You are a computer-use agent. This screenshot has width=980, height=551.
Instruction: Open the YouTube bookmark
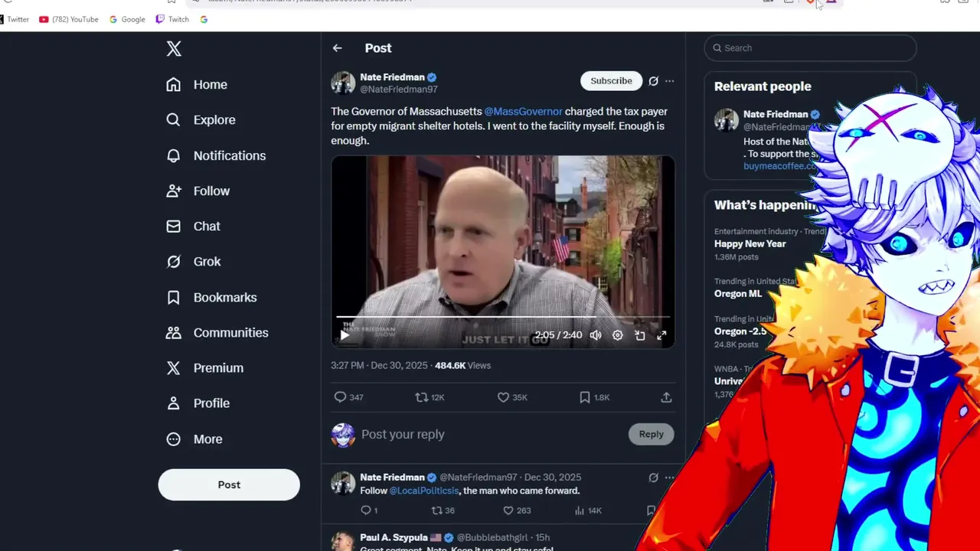[x=69, y=19]
